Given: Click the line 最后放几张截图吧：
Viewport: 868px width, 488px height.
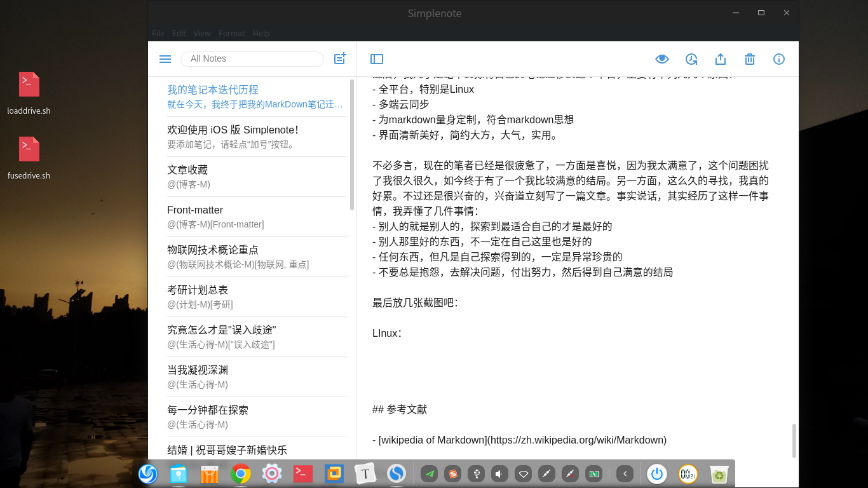Looking at the screenshot, I should pyautogui.click(x=415, y=302).
